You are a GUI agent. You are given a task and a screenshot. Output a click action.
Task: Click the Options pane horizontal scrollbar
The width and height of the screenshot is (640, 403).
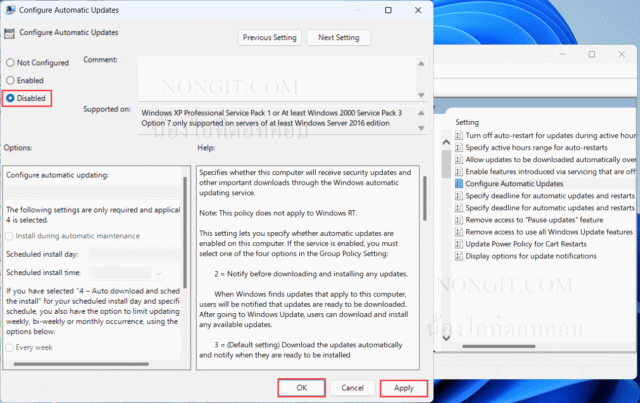[81, 364]
